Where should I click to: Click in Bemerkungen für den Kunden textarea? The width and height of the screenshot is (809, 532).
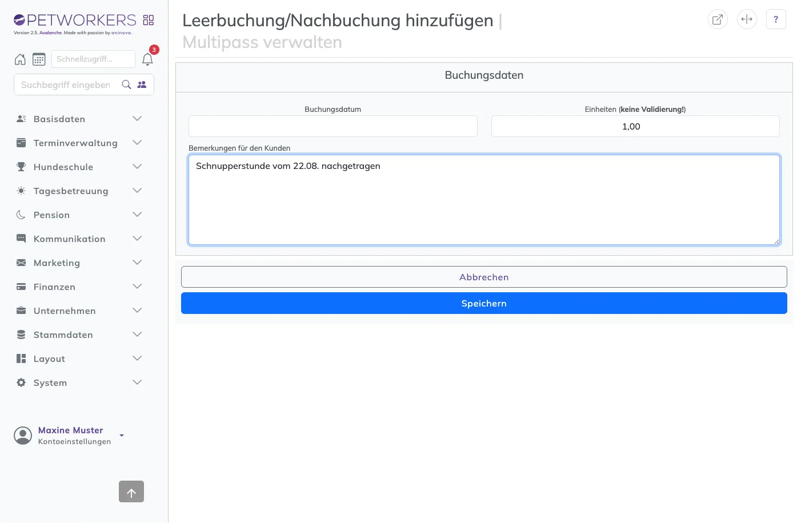[x=484, y=200]
